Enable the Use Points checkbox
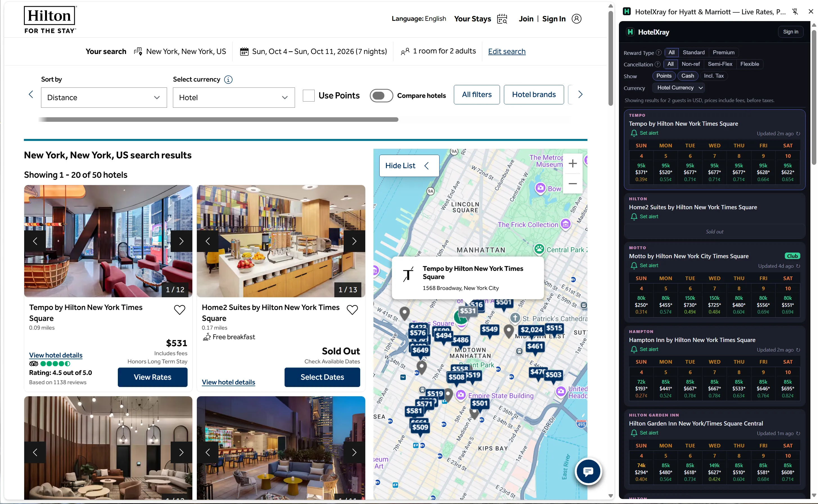 (x=308, y=96)
